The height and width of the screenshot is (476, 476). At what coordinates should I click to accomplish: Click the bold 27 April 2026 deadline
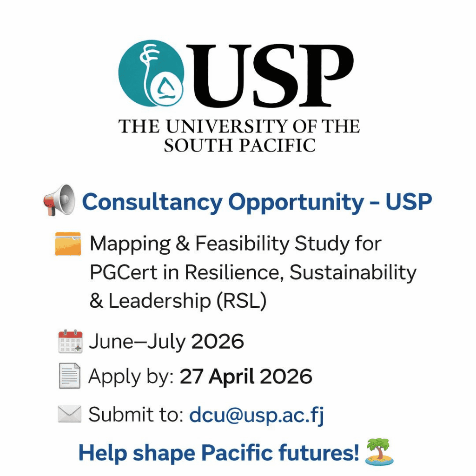[246, 377]
